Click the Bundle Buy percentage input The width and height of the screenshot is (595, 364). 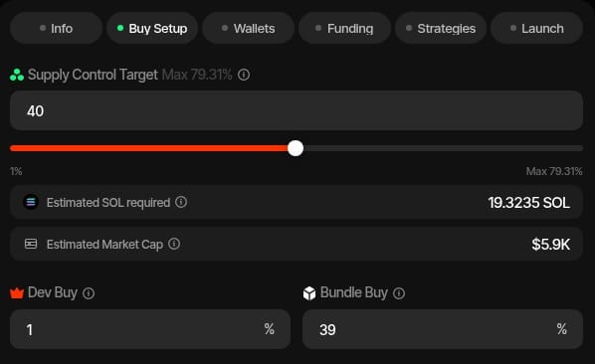coord(443,329)
